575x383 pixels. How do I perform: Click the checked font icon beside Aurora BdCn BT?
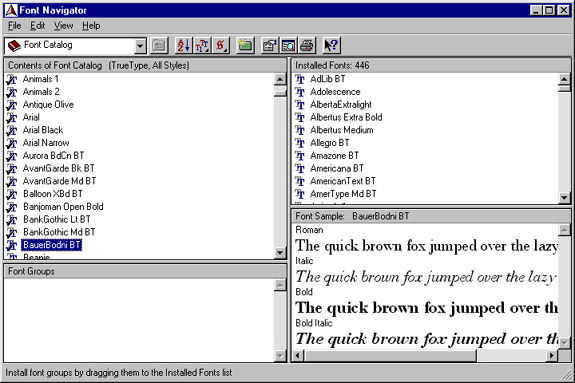(x=12, y=156)
